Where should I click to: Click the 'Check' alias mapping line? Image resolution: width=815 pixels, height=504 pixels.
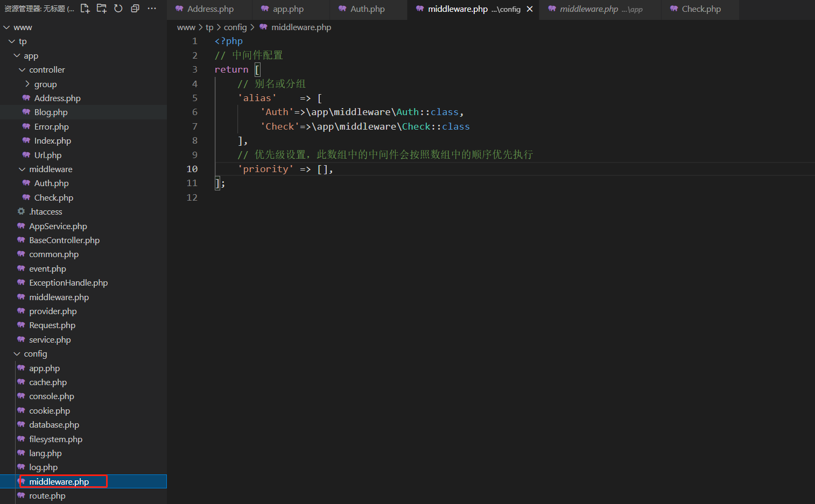(x=365, y=126)
